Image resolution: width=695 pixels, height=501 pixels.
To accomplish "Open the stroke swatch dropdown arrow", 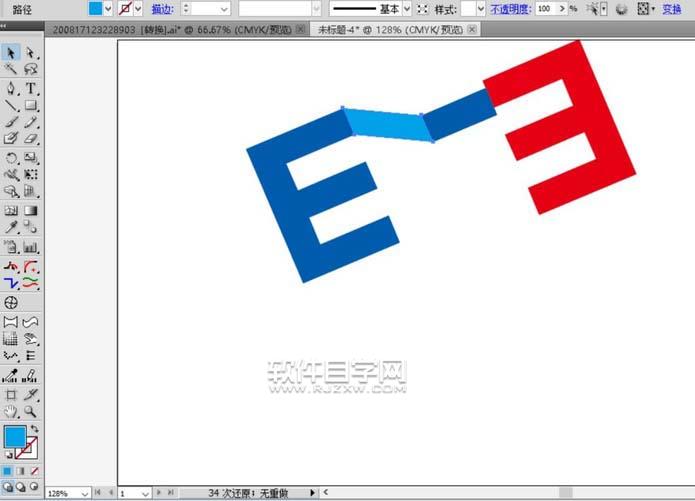I will click(x=138, y=8).
